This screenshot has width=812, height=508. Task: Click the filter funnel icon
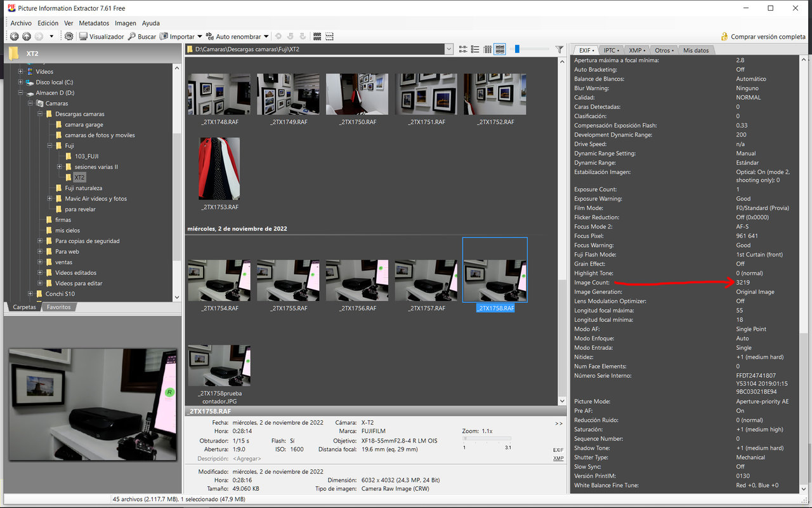(559, 50)
